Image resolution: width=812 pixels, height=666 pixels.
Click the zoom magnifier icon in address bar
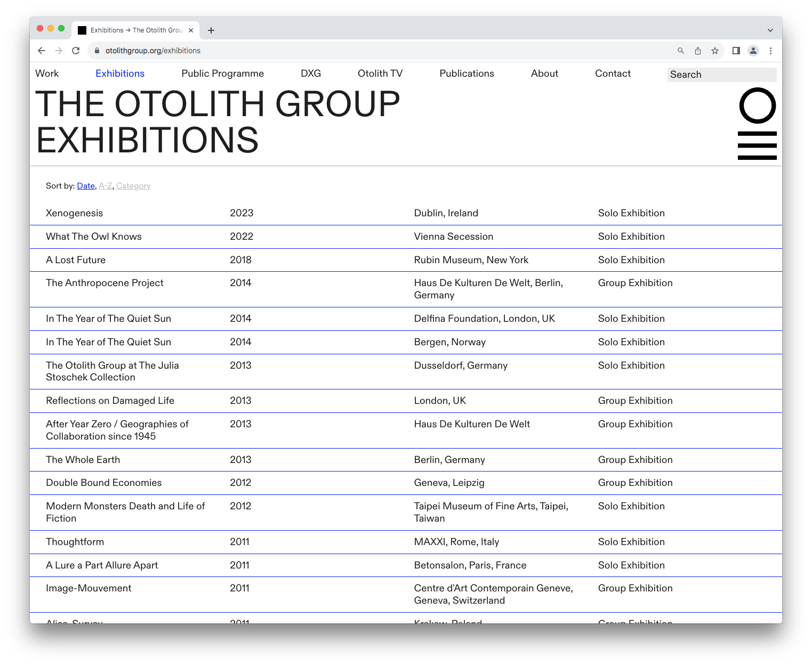[681, 51]
